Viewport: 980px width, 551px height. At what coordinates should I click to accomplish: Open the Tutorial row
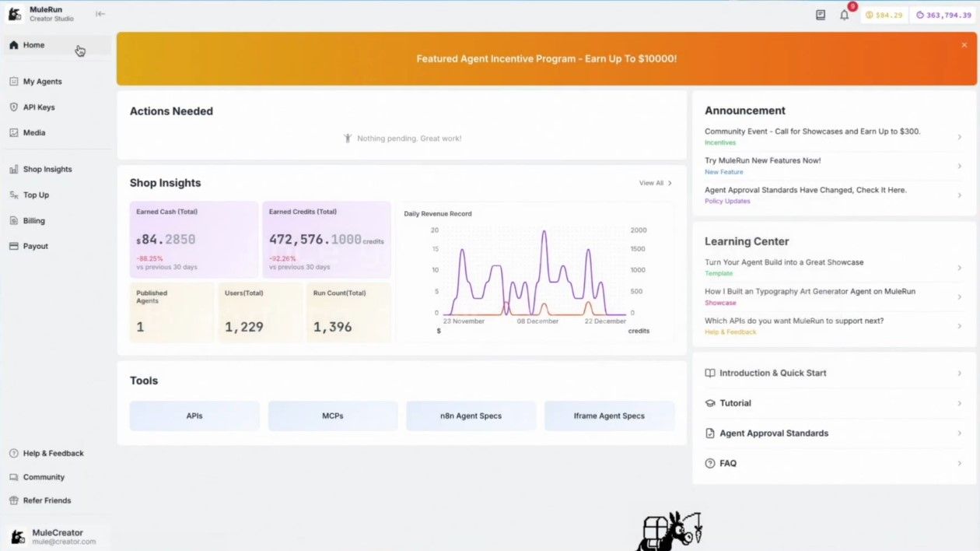point(834,403)
